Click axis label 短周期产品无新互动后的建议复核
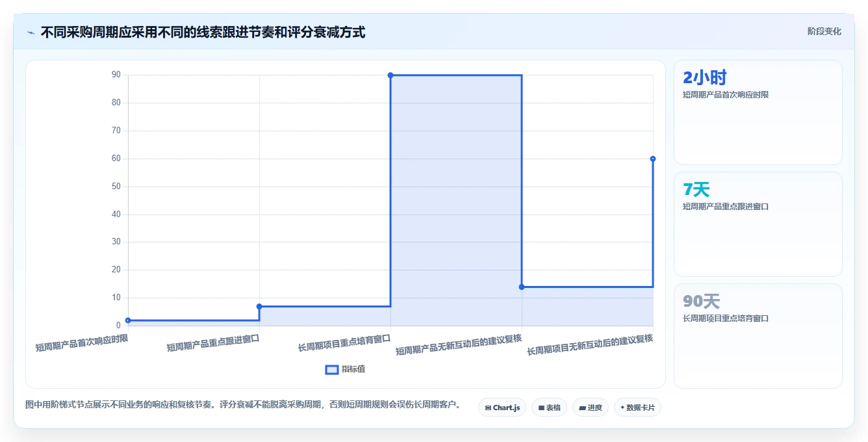 (459, 345)
